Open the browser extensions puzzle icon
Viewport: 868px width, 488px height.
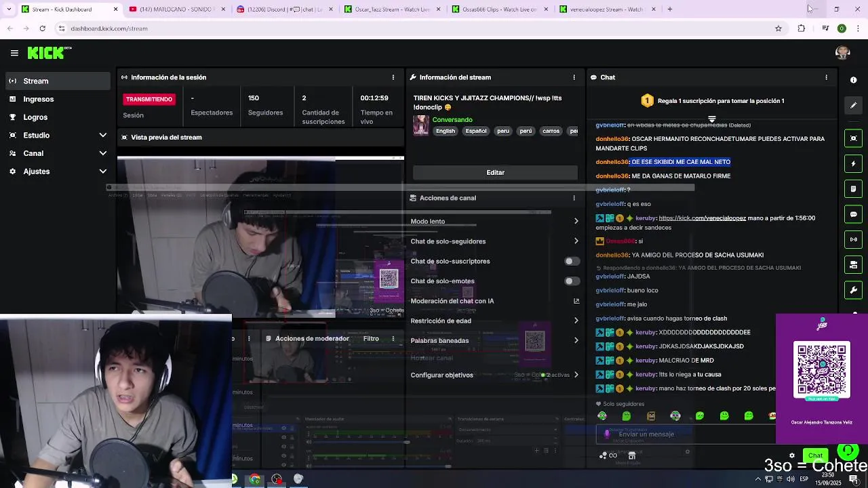[x=802, y=28]
